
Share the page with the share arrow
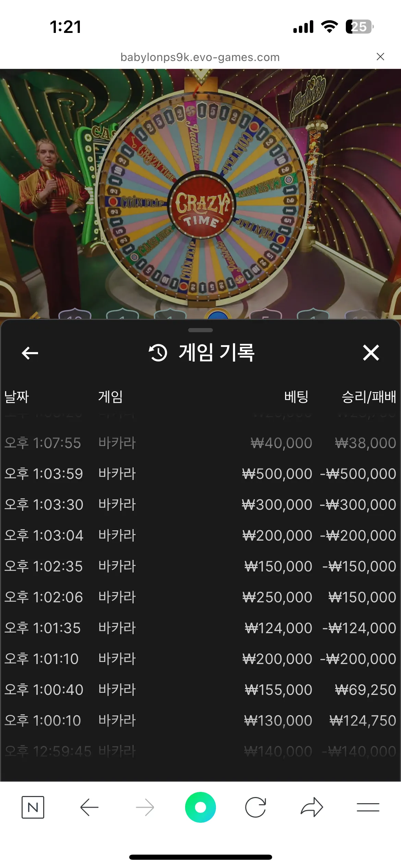312,807
